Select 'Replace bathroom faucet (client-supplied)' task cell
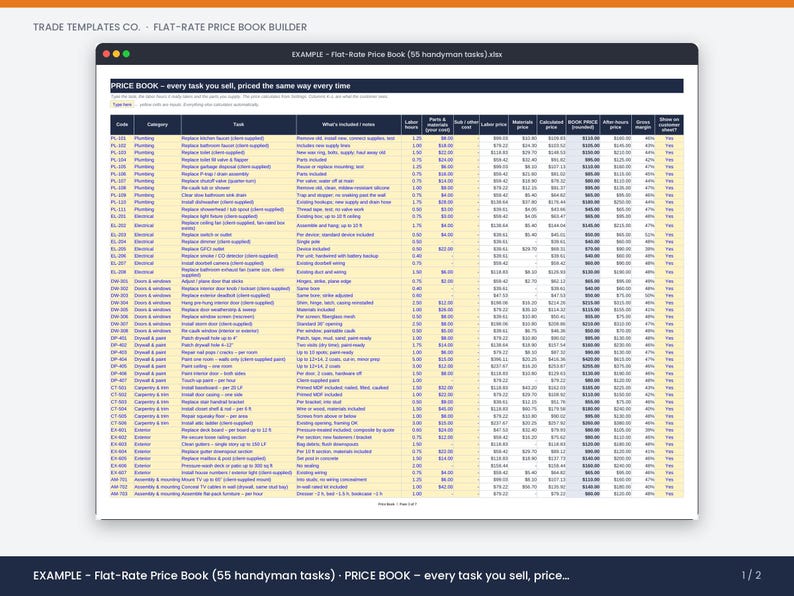 [x=239, y=145]
